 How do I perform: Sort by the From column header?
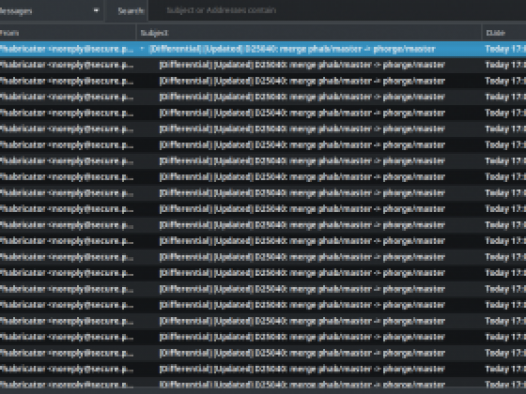click(x=68, y=33)
